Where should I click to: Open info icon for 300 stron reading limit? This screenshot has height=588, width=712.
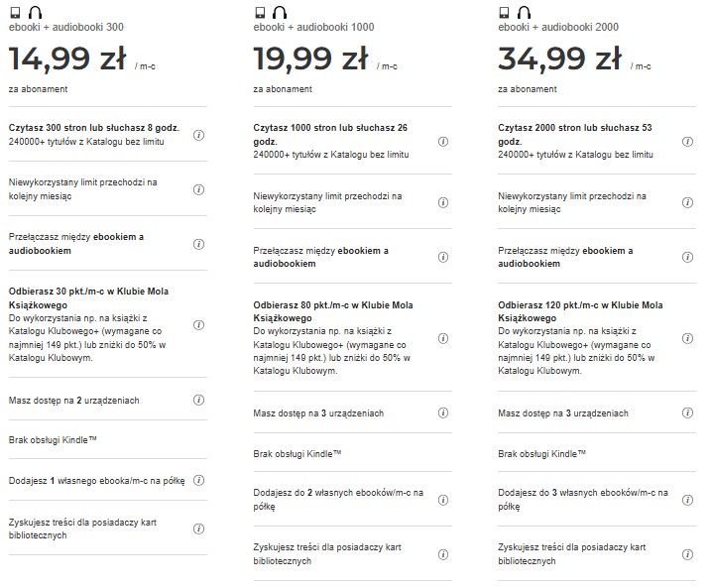click(198, 135)
